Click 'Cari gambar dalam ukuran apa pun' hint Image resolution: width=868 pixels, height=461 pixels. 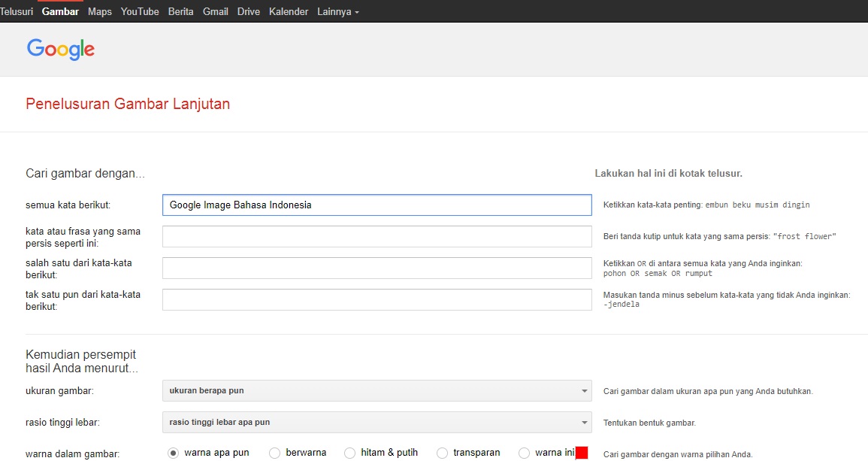tap(708, 391)
